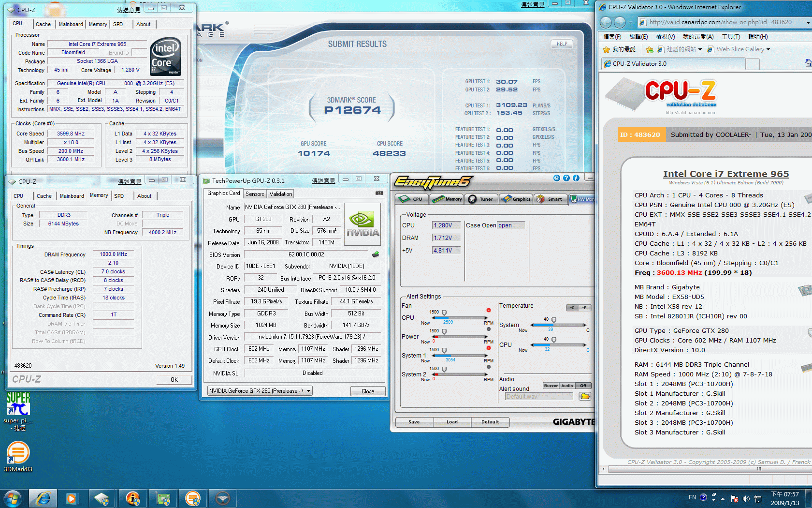Click Internet Explorer on the taskbar
The height and width of the screenshot is (508, 812).
click(43, 498)
